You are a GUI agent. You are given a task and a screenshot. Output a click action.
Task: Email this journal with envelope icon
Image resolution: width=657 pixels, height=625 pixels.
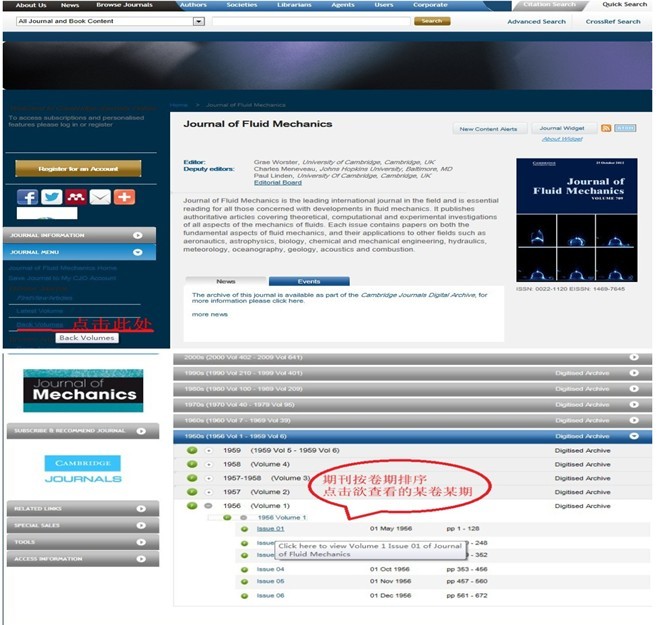pos(100,197)
